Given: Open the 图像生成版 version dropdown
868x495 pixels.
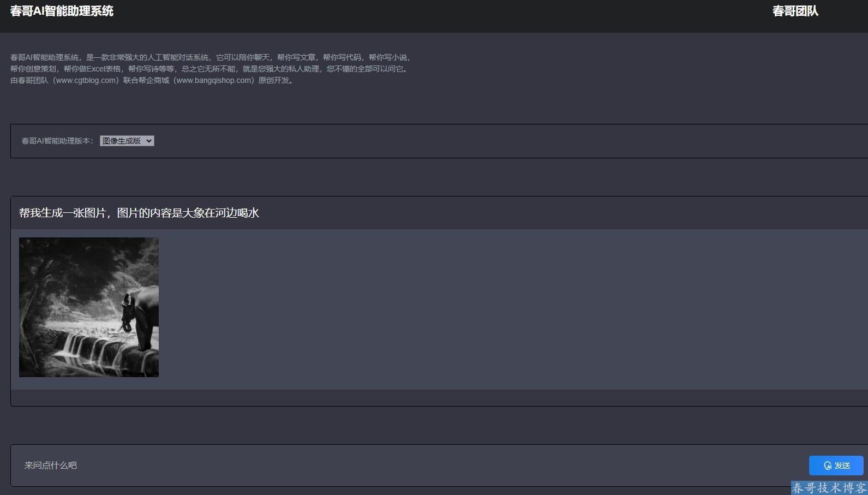Looking at the screenshot, I should 127,141.
